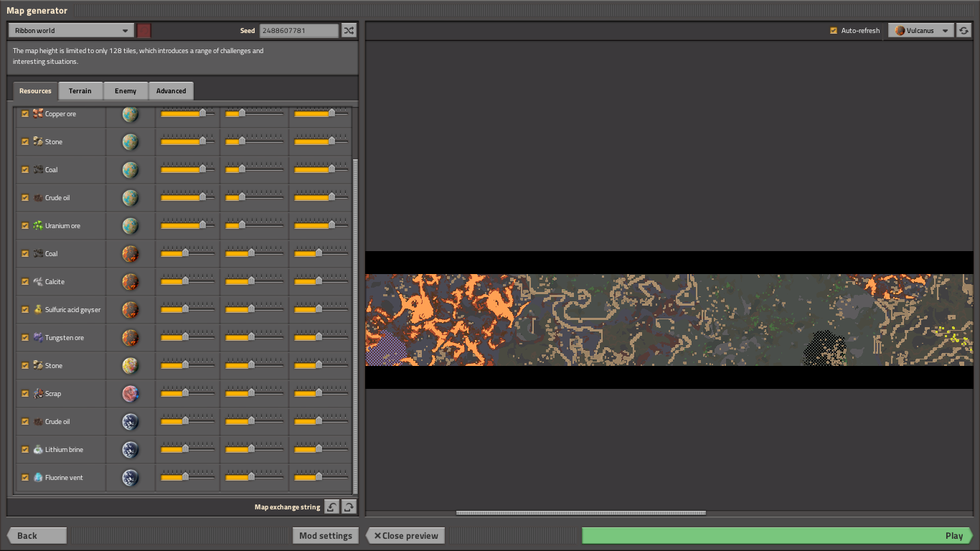
Task: Click the import map exchange string icon
Action: click(x=331, y=507)
